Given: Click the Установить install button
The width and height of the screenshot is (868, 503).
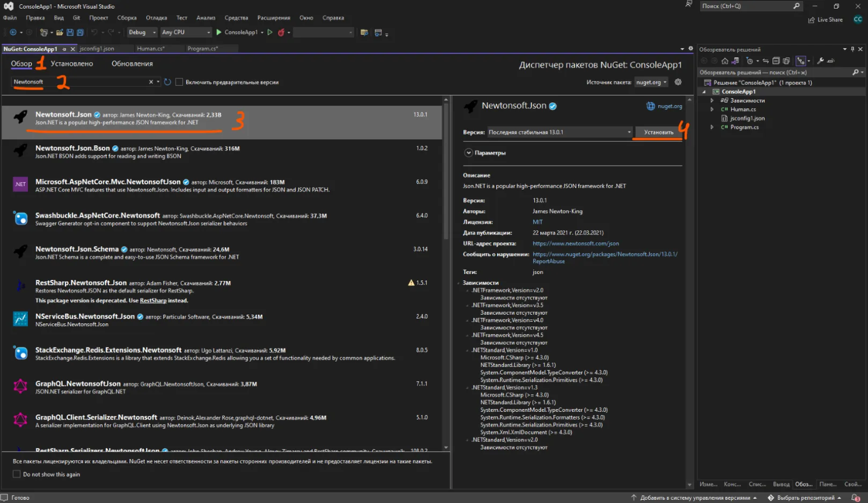Looking at the screenshot, I should click(659, 132).
